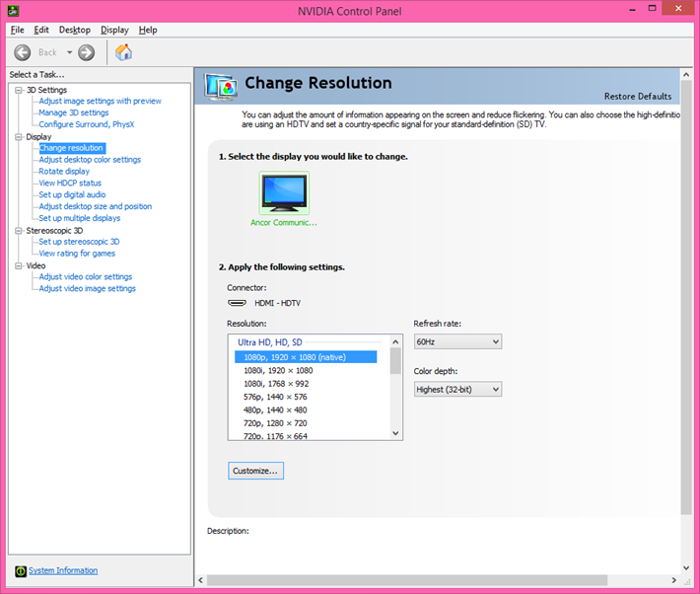Collapse the Display tree node
The image size is (700, 594).
tap(19, 137)
